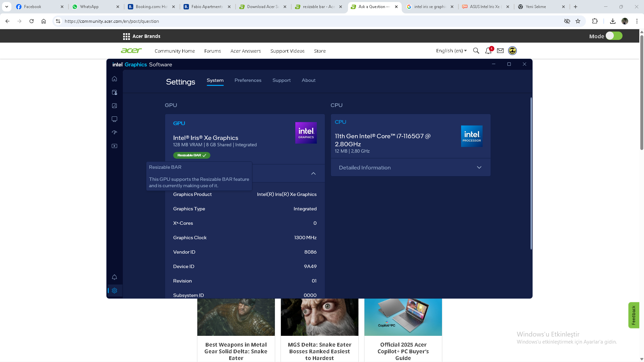
Task: Switch to Fabio Apartments tab
Action: pos(207,7)
